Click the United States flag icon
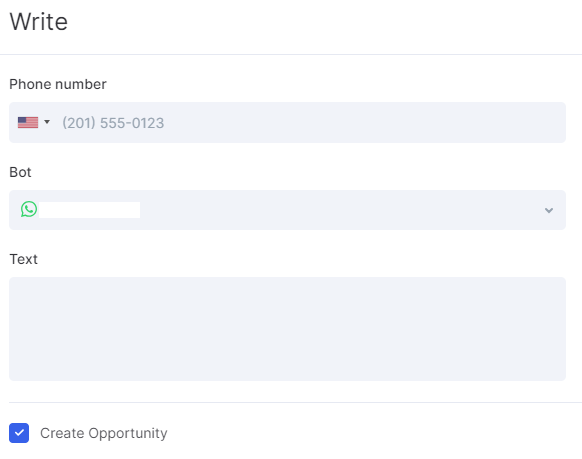Screen dimensions: 582x459 pos(28,122)
